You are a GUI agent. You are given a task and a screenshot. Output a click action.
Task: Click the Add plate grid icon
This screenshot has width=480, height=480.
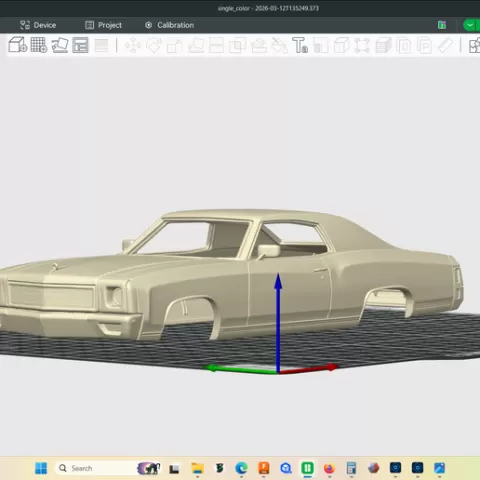(39, 45)
